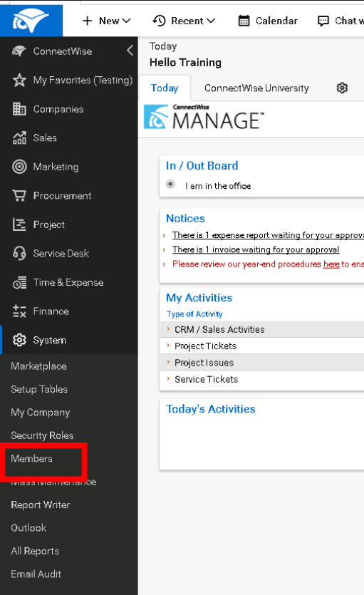Screen dimensions: 364x595
Task: Expand the CRM / Sales Activities row
Action: tap(261, 329)
